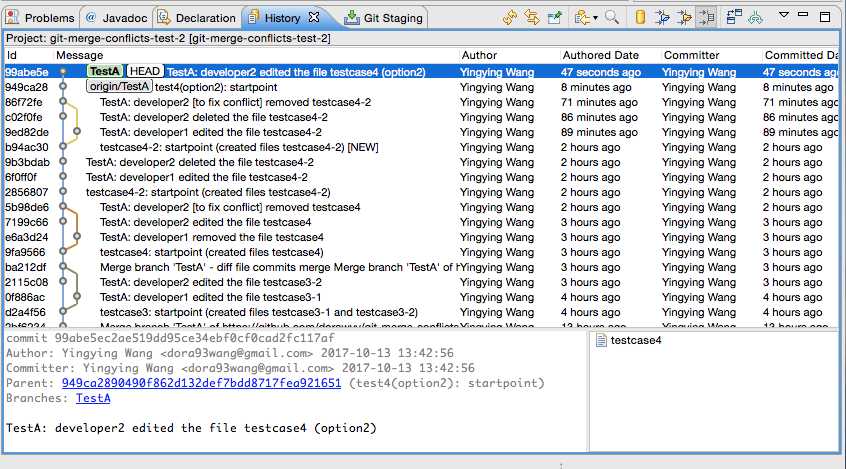Select commit e6a3d24 row
This screenshot has height=469, width=846.
coord(421,237)
